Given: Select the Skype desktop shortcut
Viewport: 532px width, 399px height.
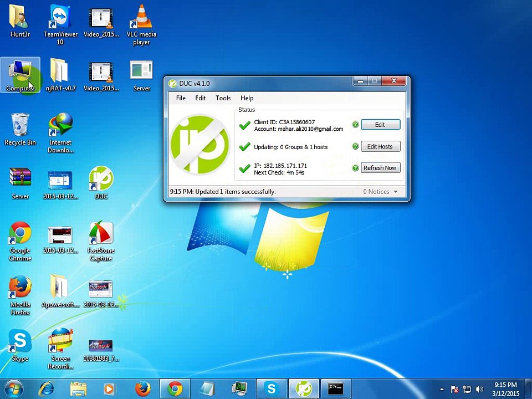Looking at the screenshot, I should (x=20, y=345).
